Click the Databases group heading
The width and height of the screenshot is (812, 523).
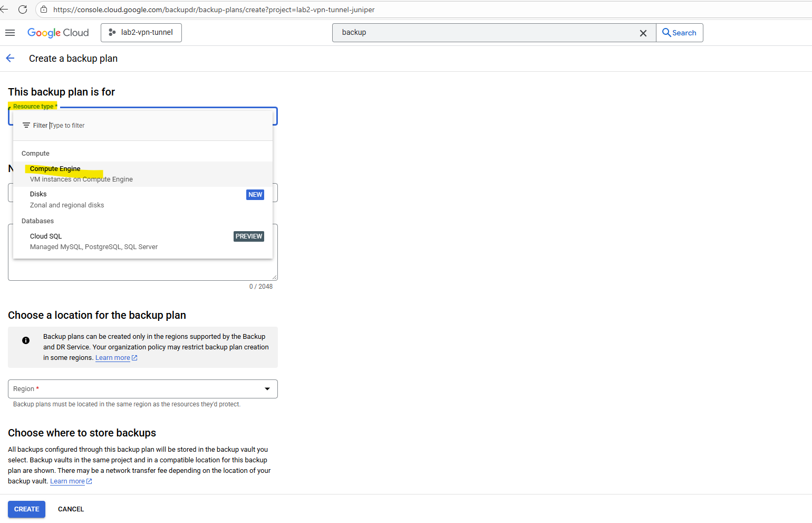coord(37,221)
